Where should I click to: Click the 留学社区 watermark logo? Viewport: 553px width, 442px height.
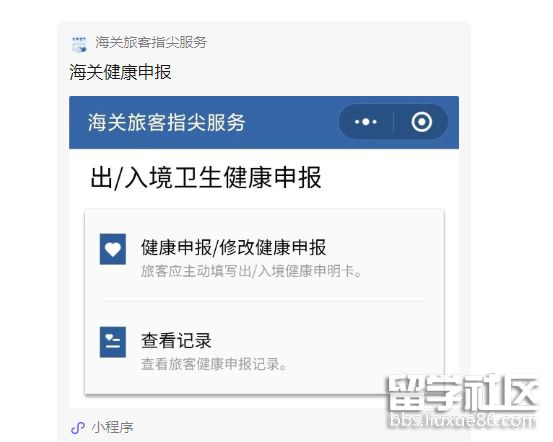(x=463, y=393)
